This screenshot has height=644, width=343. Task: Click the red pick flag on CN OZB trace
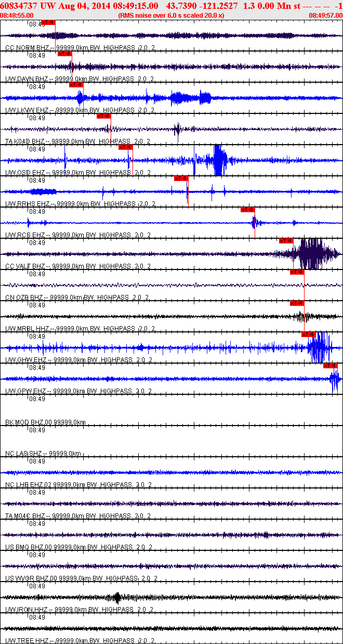(297, 272)
